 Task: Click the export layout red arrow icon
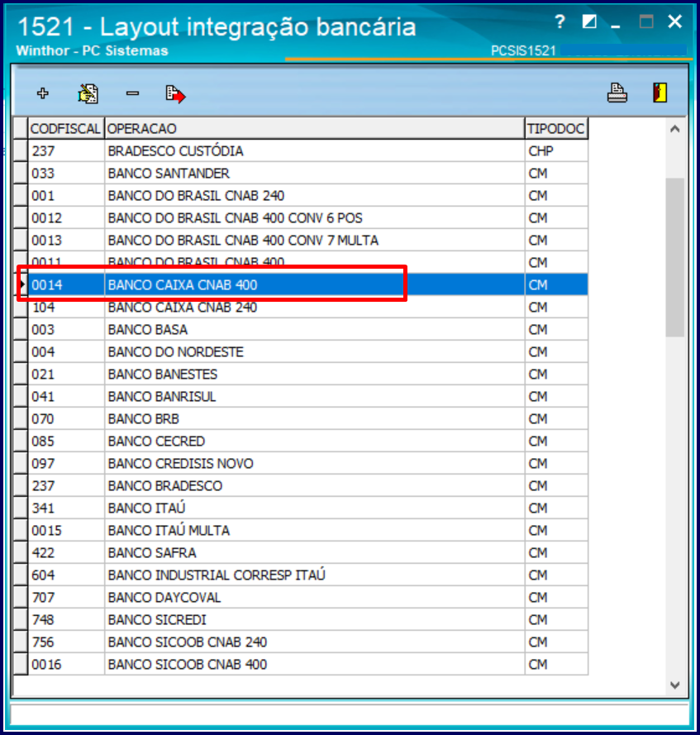(x=176, y=93)
